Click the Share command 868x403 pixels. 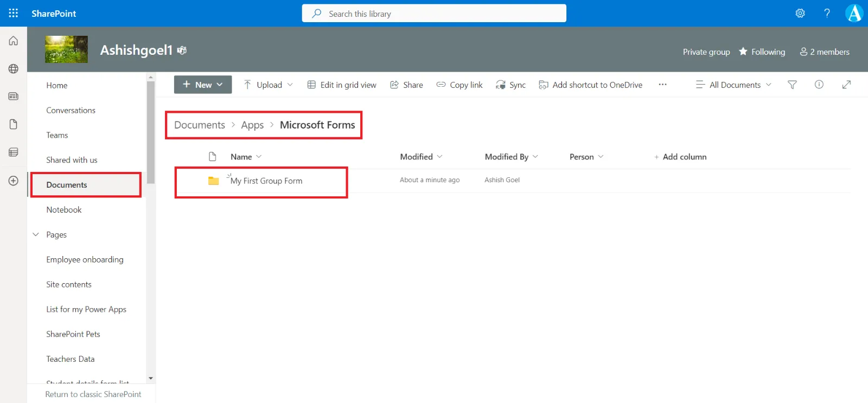406,85
